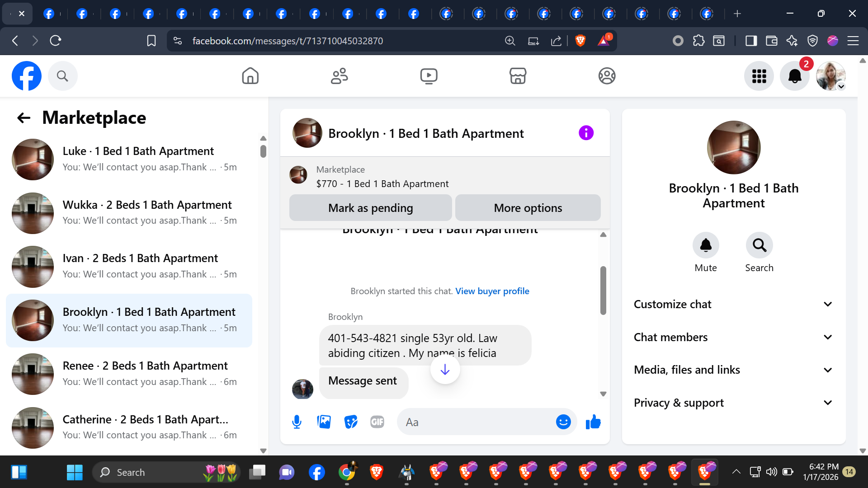Viewport: 868px width, 488px height.
Task: Open the conversation information icon
Action: click(586, 133)
